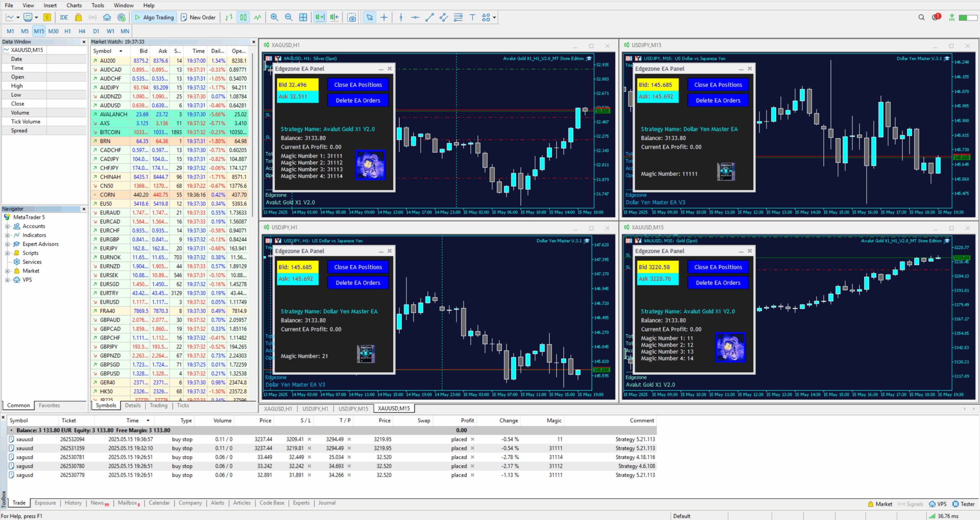Select the trendline drawing tool
Screen dimensions: 980x520
pyautogui.click(x=430, y=17)
